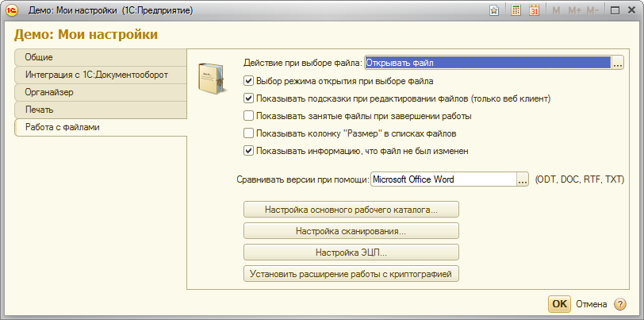Click Настройка сканирования button

(351, 231)
